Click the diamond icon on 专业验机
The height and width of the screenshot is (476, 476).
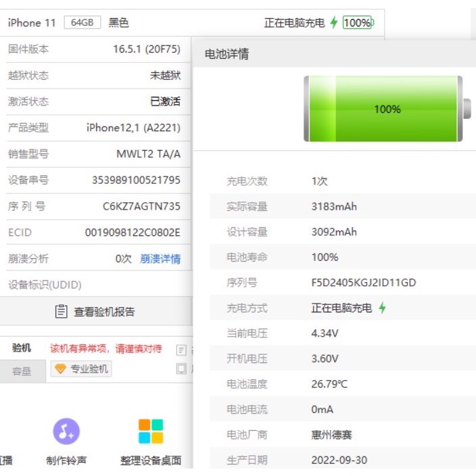(x=60, y=369)
